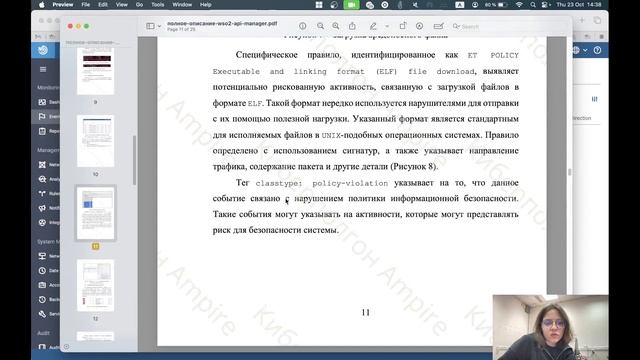Select page 12 thumbnail
The image size is (640, 360).
(x=96, y=285)
